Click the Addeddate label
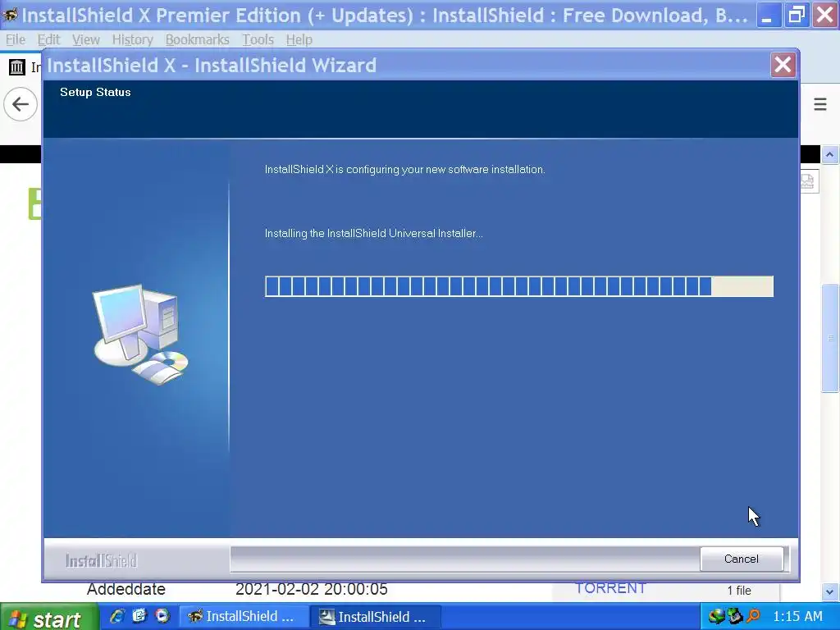 coord(126,589)
